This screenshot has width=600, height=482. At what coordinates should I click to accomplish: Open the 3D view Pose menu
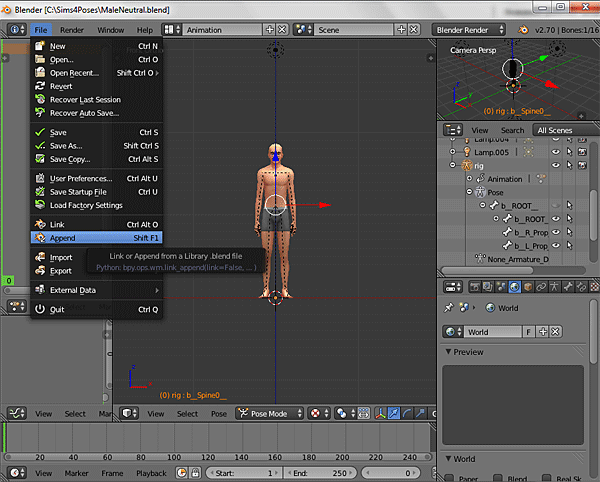tap(218, 414)
